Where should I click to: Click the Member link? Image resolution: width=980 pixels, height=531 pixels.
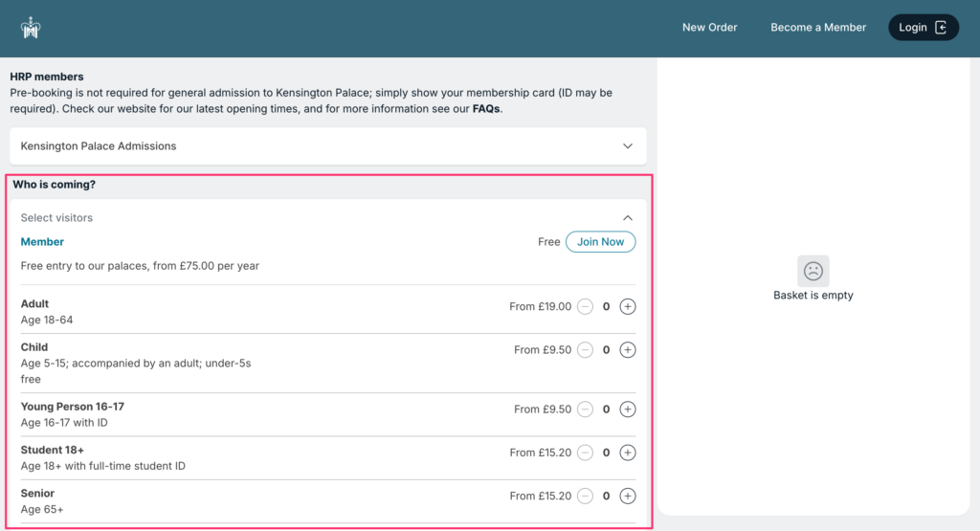tap(42, 242)
